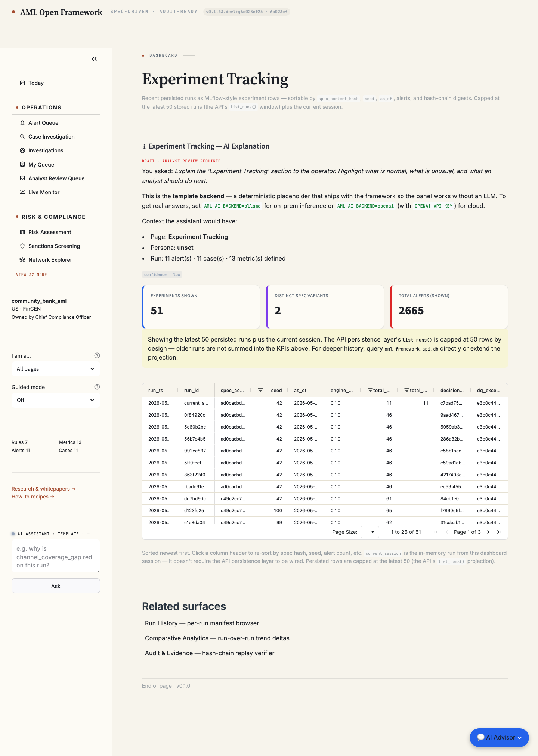Expand the AI Advisor chat button
The width and height of the screenshot is (538, 756).
tap(499, 737)
